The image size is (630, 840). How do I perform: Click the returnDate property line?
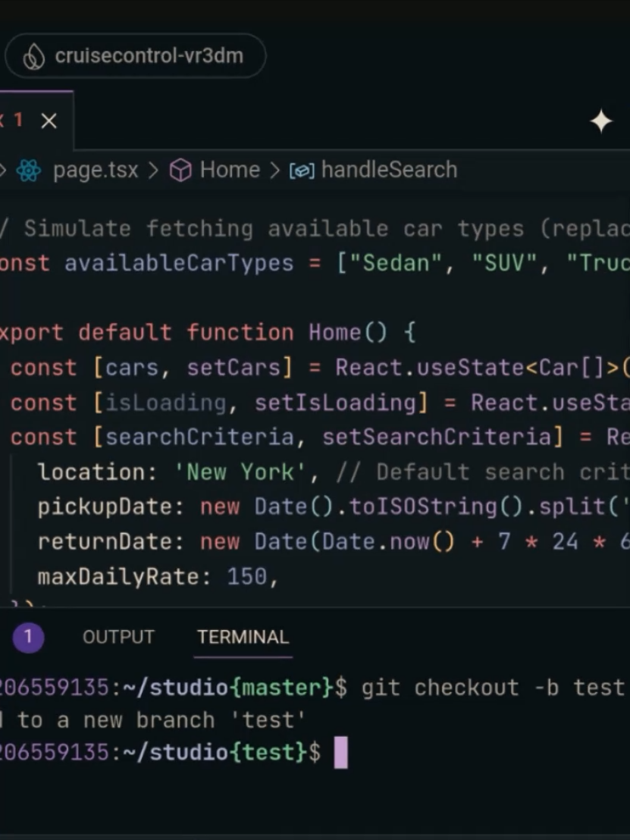coord(334,541)
